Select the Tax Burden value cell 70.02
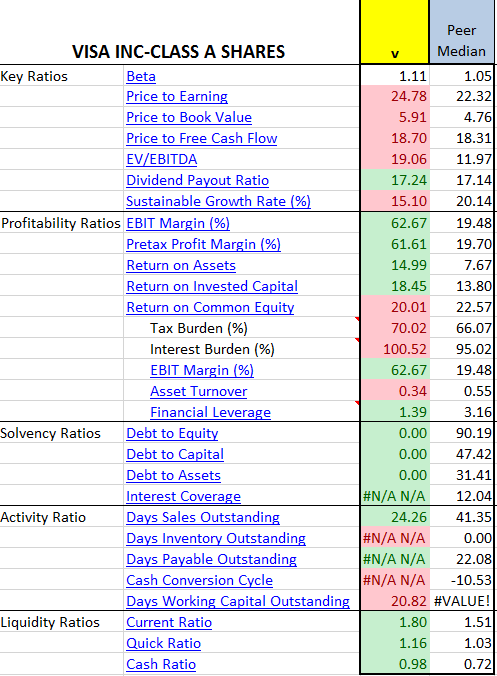 tap(395, 329)
